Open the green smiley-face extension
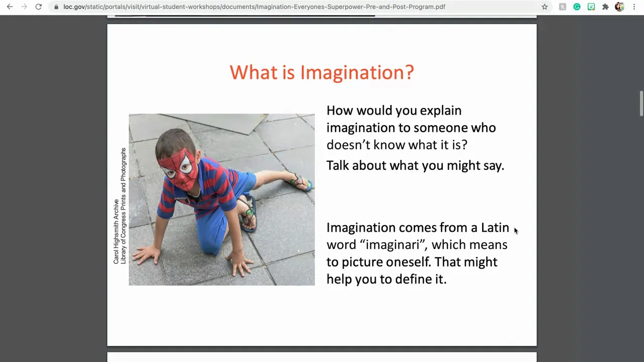The image size is (644, 362). point(591,7)
